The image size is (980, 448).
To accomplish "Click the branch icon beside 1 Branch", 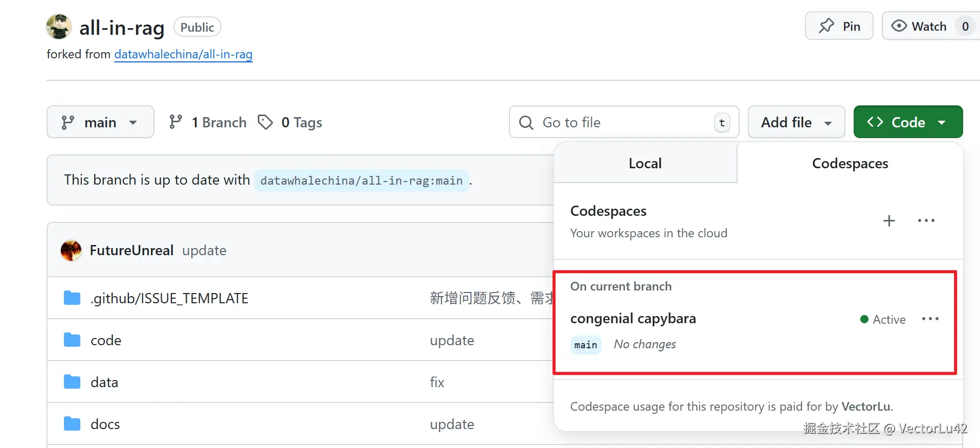I will (x=175, y=122).
